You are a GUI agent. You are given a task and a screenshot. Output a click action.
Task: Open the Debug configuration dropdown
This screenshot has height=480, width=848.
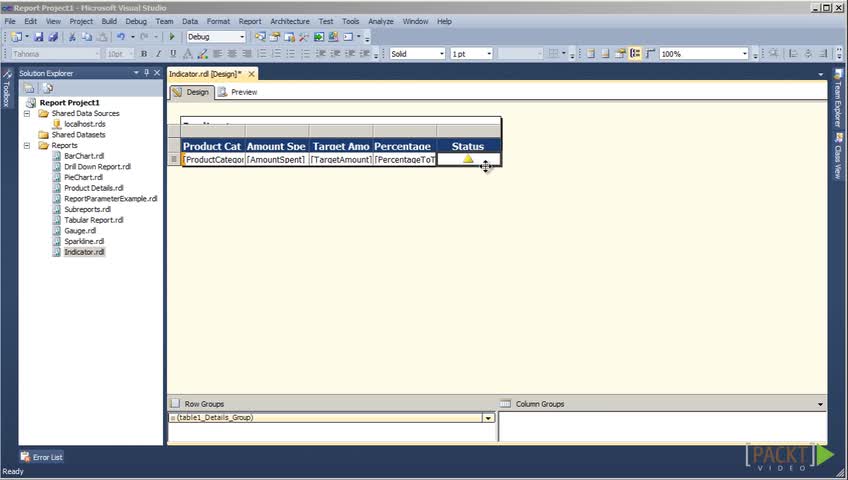pos(242,37)
